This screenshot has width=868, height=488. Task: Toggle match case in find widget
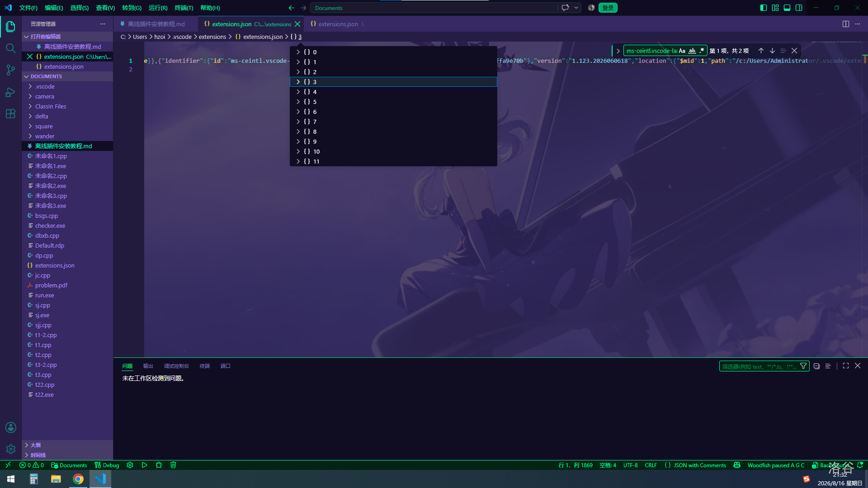coord(682,51)
